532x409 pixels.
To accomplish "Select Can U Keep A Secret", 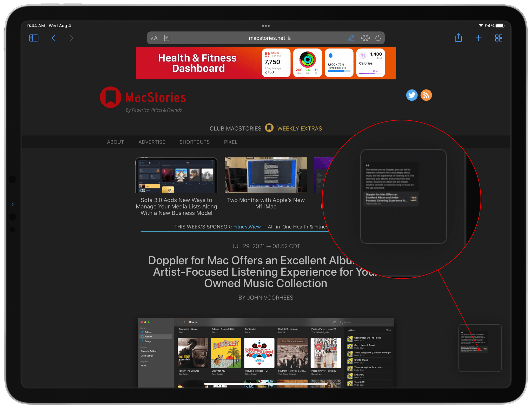I will tap(369, 346).
